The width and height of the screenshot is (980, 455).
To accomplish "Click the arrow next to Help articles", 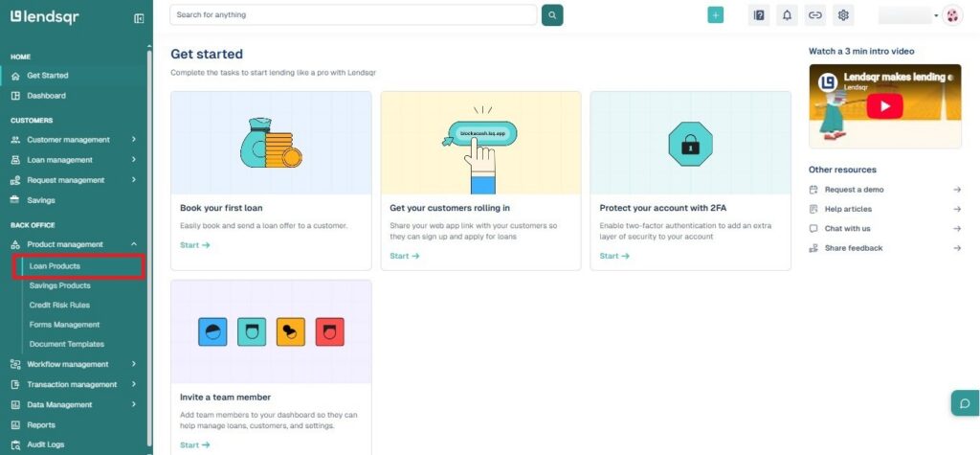I will point(957,209).
